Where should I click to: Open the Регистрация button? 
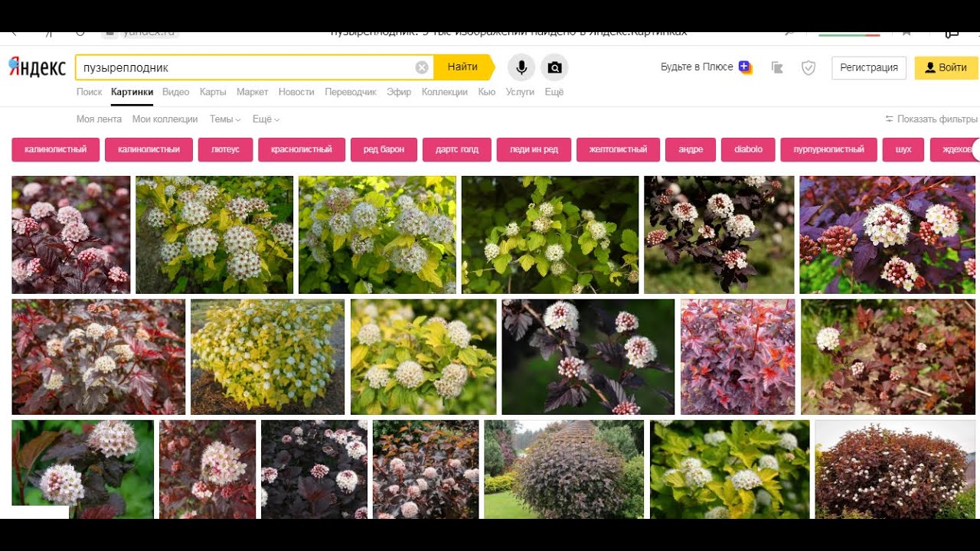(x=869, y=67)
